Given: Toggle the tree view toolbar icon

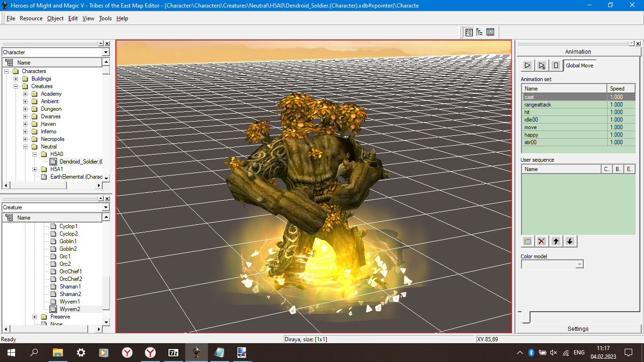Looking at the screenshot, I should point(479,32).
